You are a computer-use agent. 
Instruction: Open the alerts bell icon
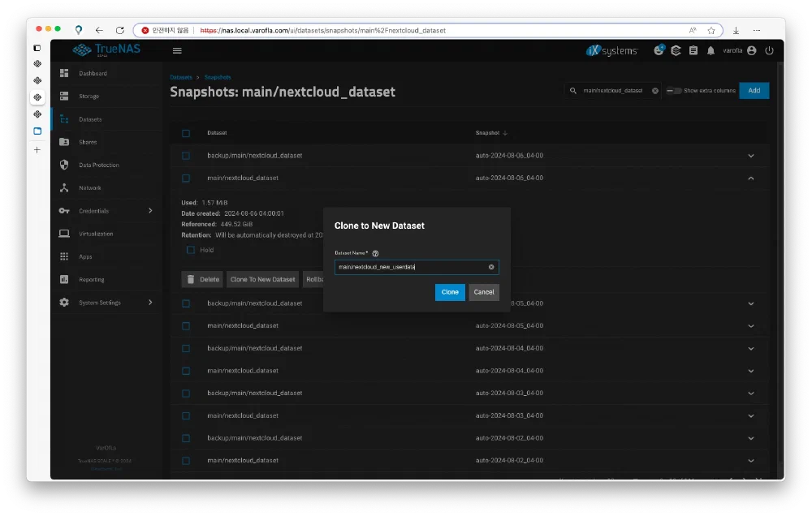710,50
